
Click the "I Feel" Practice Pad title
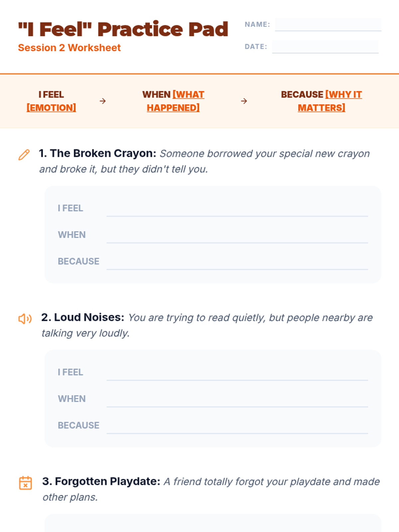coord(123,29)
